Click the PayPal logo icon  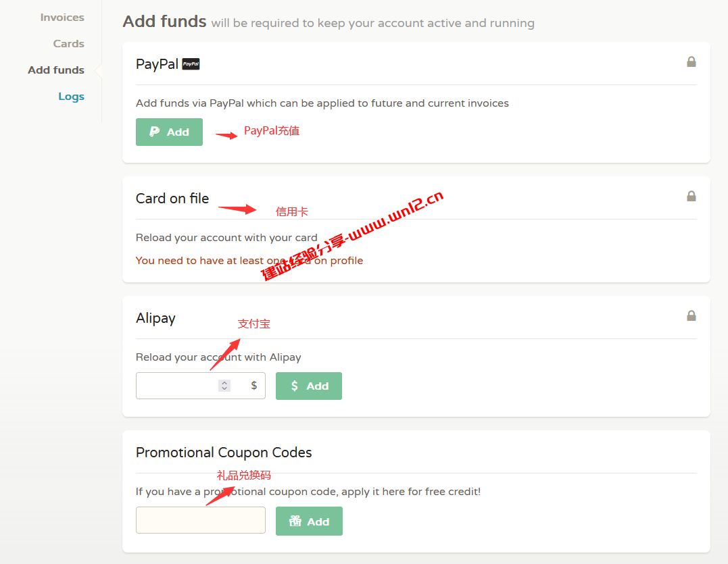pyautogui.click(x=191, y=64)
